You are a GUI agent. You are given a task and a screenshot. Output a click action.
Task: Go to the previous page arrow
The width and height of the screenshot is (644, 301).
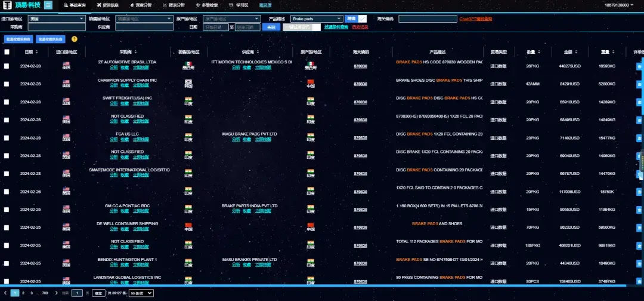pos(5,293)
